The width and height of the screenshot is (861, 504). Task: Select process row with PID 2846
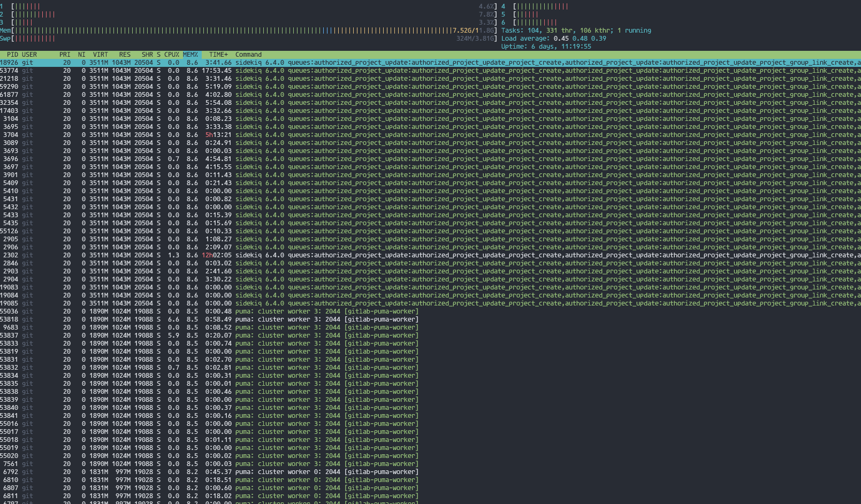tap(430, 263)
